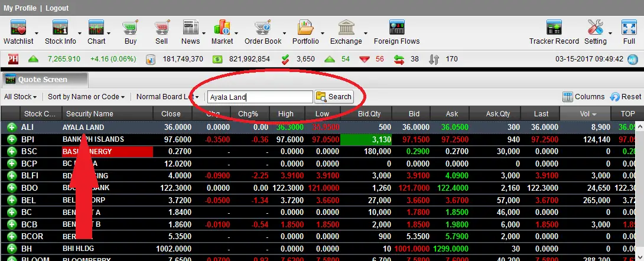
Task: Click the green plus icon for BDO
Action: 12,188
